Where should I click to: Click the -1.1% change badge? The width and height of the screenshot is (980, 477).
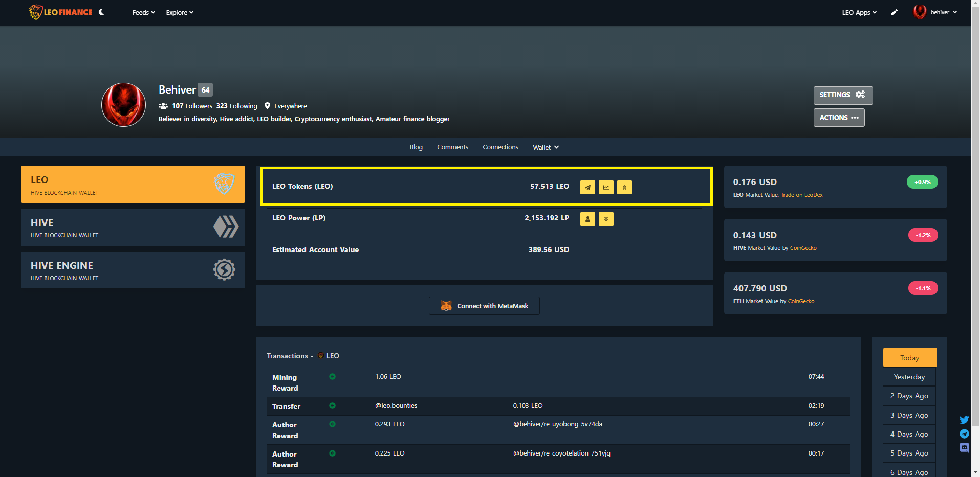[923, 288]
